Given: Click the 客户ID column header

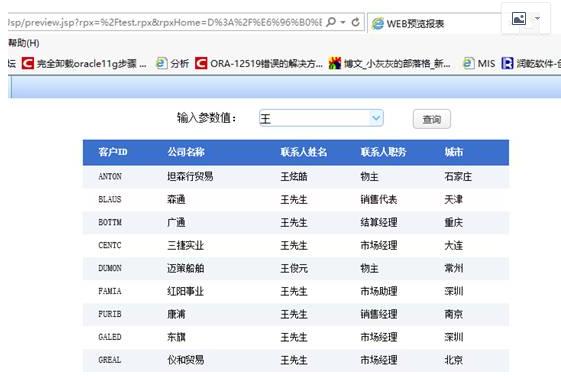Looking at the screenshot, I should (113, 152).
